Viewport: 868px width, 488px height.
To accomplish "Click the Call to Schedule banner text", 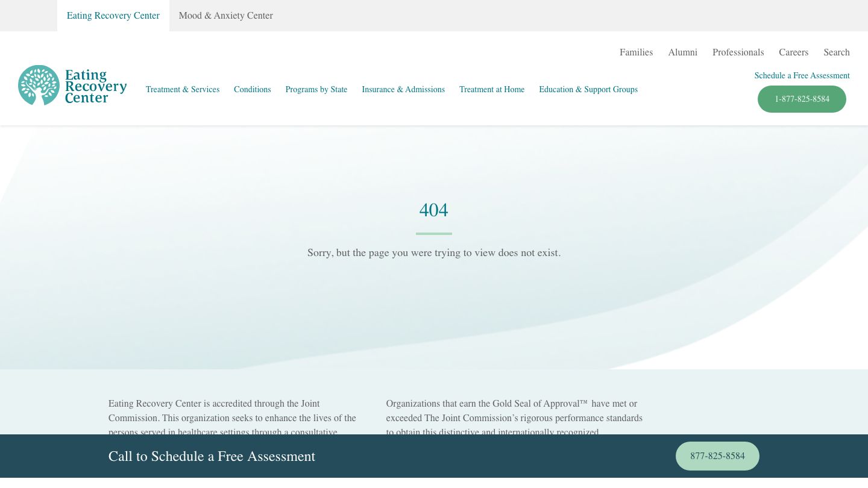I will (x=212, y=457).
